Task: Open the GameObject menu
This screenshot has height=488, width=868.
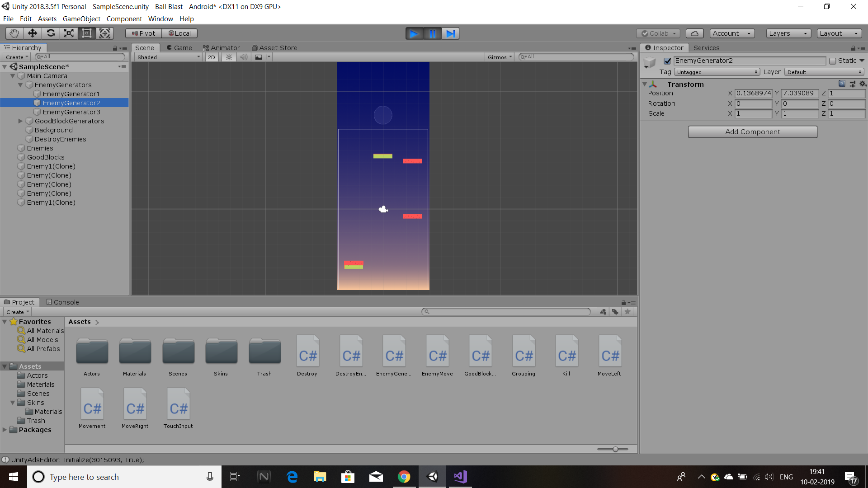Action: click(x=81, y=19)
